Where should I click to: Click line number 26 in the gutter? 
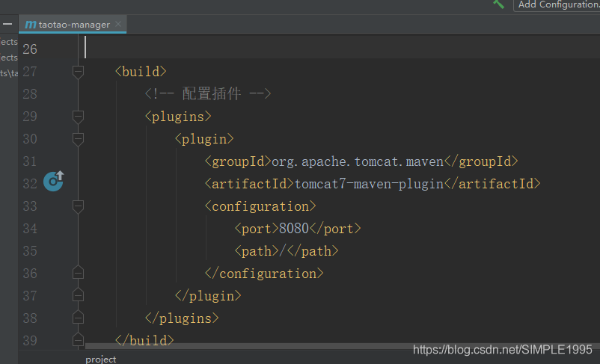[x=30, y=49]
